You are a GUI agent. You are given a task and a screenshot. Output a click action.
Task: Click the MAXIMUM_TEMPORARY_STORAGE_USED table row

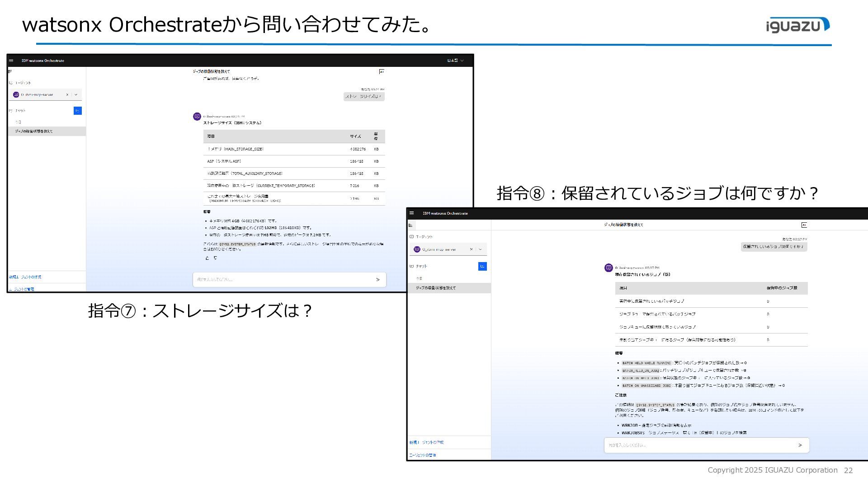click(294, 199)
